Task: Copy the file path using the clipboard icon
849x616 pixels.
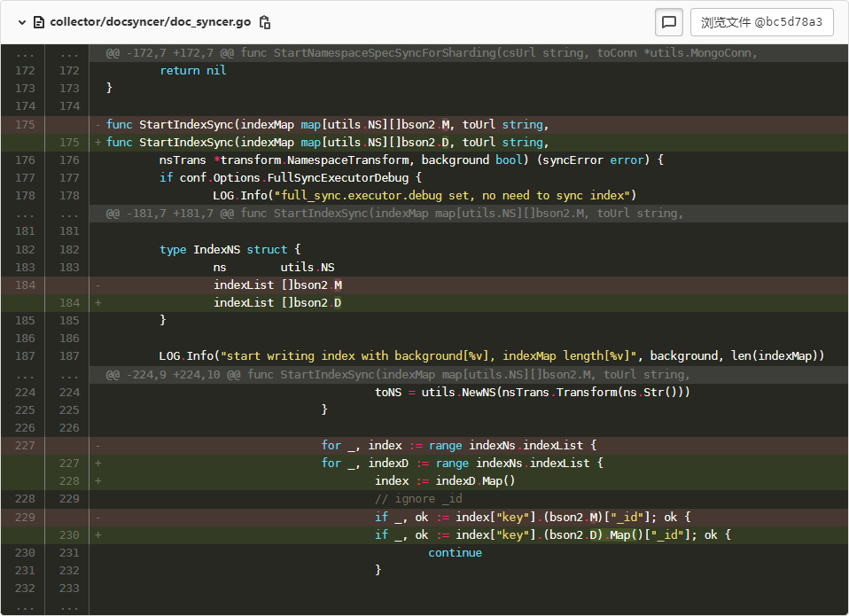Action: (264, 22)
